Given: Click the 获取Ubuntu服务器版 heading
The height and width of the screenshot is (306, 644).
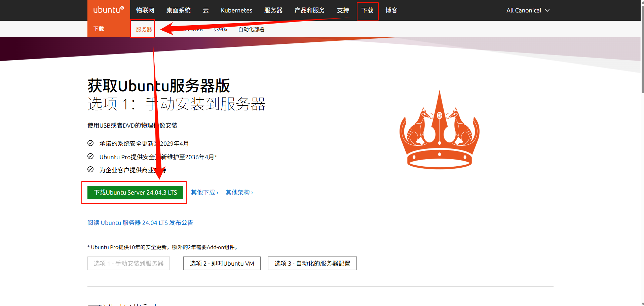Looking at the screenshot, I should click(159, 86).
